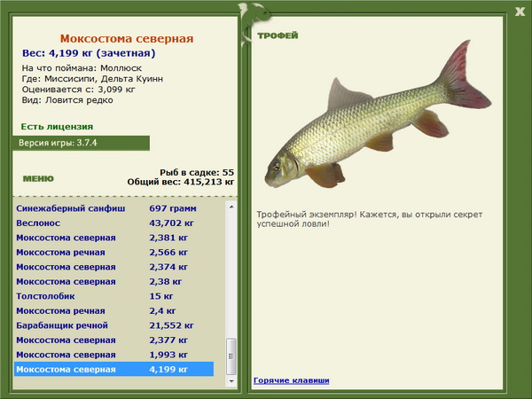Select Толстолобик 15 кг entry
The image size is (532, 399).
(114, 296)
